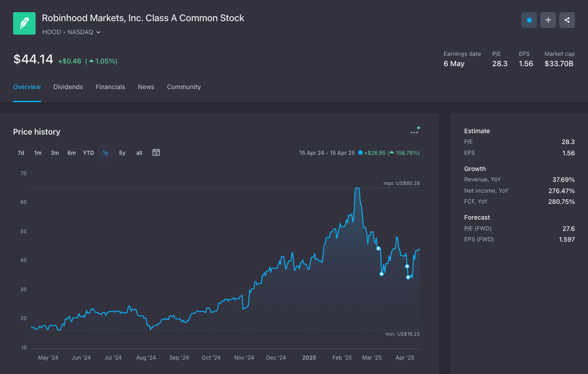Open the custom date range calendar icon
The image size is (588, 374).
pos(156,153)
